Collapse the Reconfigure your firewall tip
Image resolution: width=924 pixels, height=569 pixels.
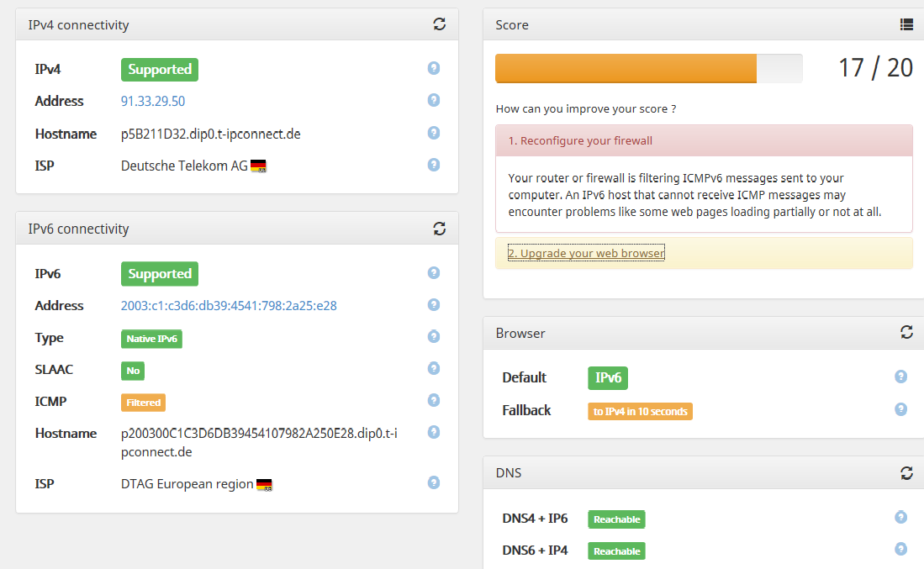tap(580, 140)
